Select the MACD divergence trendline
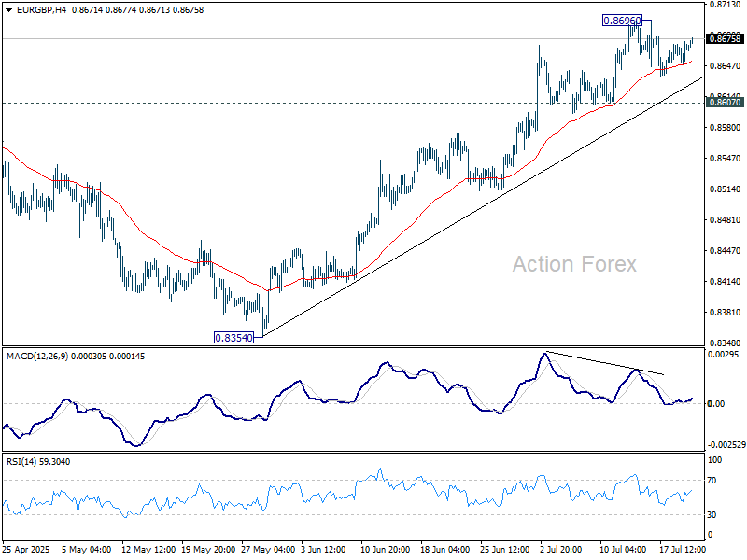The height and width of the screenshot is (560, 747). 604,363
